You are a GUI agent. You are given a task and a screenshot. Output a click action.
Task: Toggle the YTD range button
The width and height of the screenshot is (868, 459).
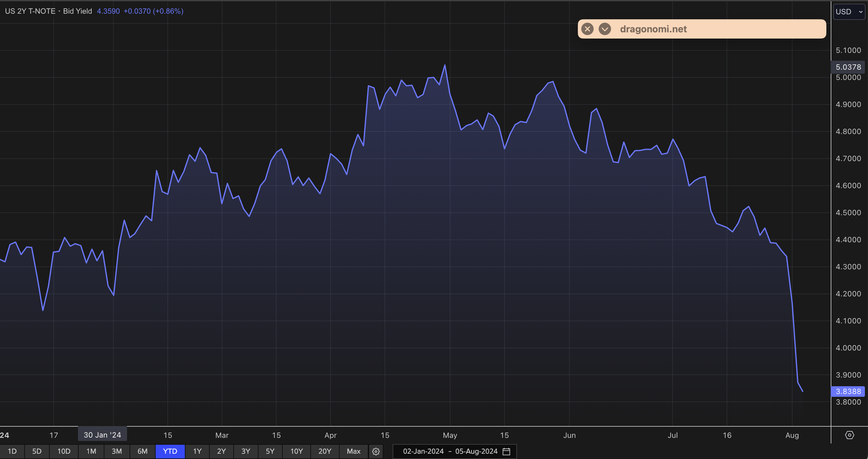click(170, 451)
